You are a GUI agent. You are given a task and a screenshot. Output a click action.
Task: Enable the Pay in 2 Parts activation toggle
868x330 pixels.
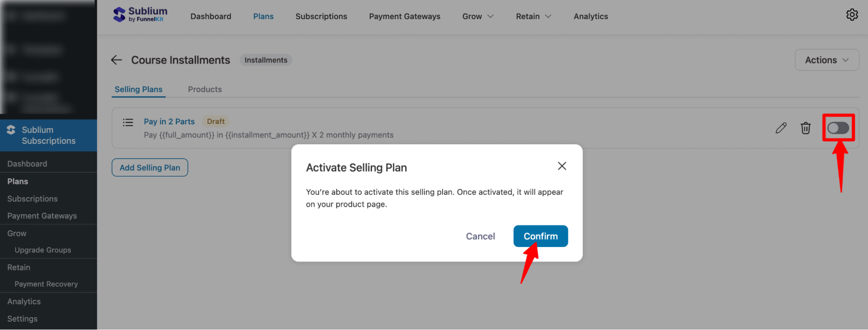click(x=838, y=128)
